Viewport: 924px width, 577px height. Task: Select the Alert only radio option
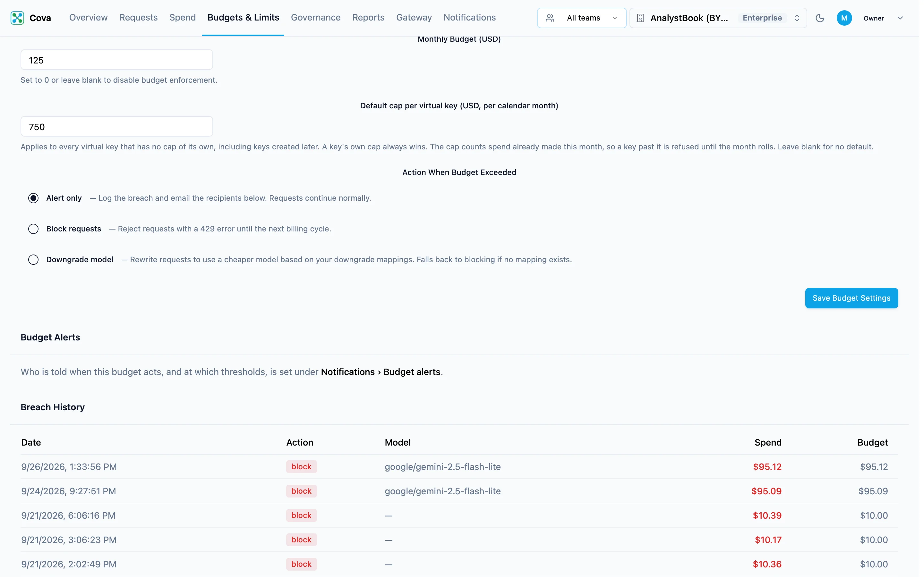[33, 198]
